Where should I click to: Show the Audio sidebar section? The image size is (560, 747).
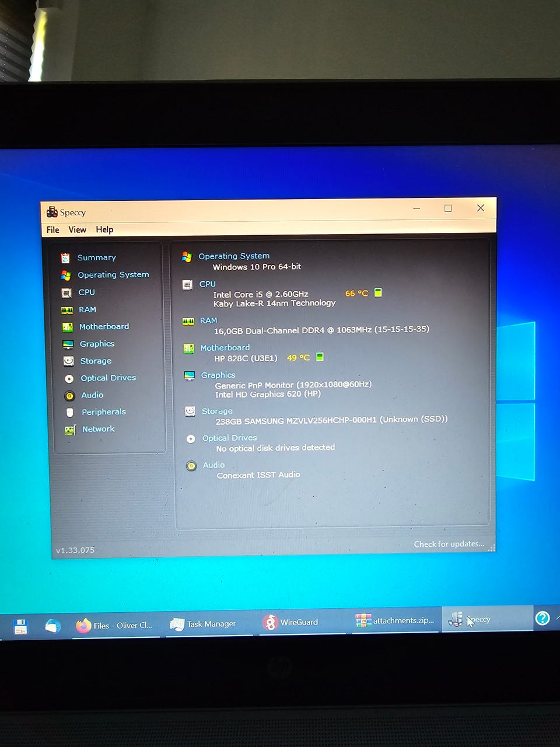pyautogui.click(x=92, y=395)
